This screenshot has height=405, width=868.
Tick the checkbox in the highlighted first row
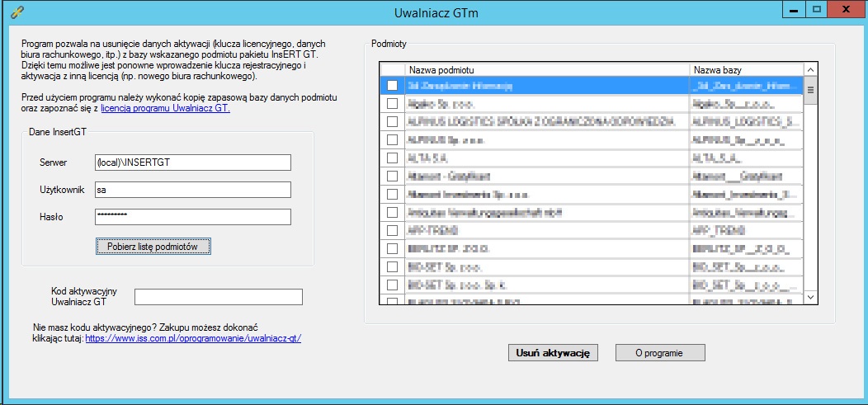click(x=392, y=86)
